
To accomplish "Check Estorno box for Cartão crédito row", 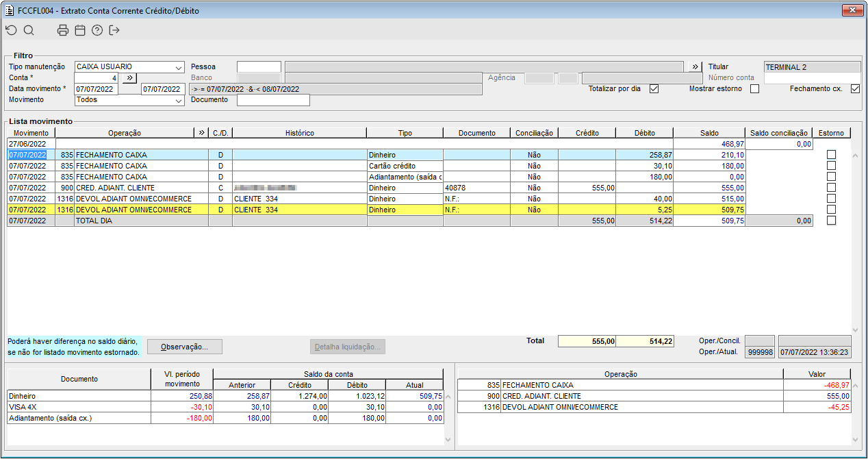I will pyautogui.click(x=832, y=166).
